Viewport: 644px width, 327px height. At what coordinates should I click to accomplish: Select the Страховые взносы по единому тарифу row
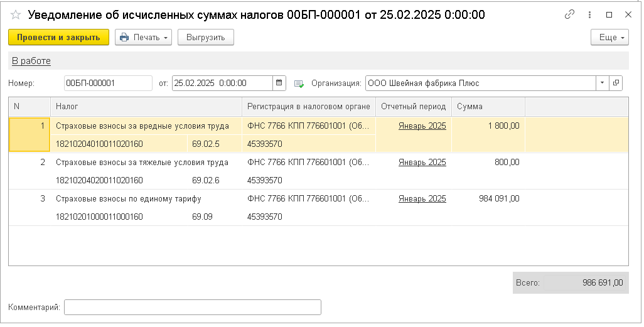click(x=129, y=199)
